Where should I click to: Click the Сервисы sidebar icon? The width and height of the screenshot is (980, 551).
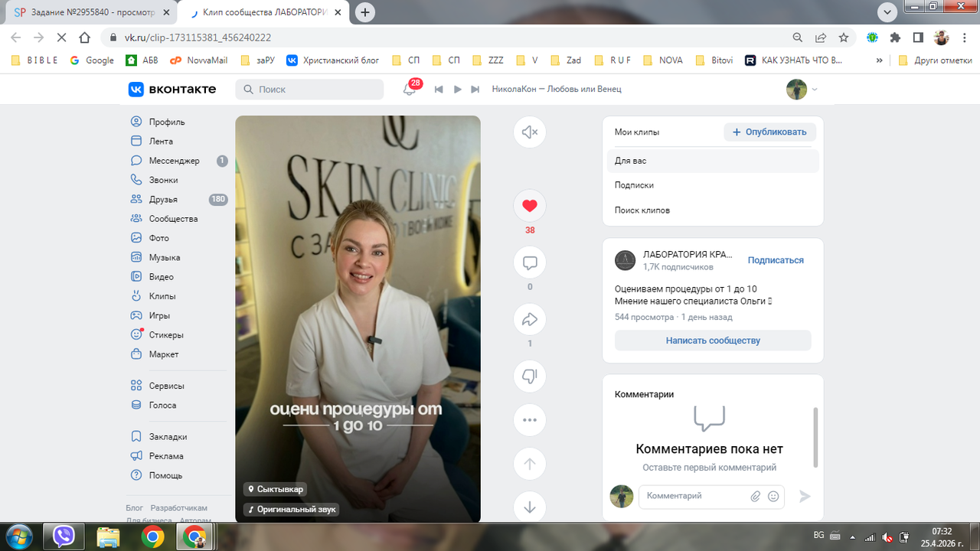136,386
